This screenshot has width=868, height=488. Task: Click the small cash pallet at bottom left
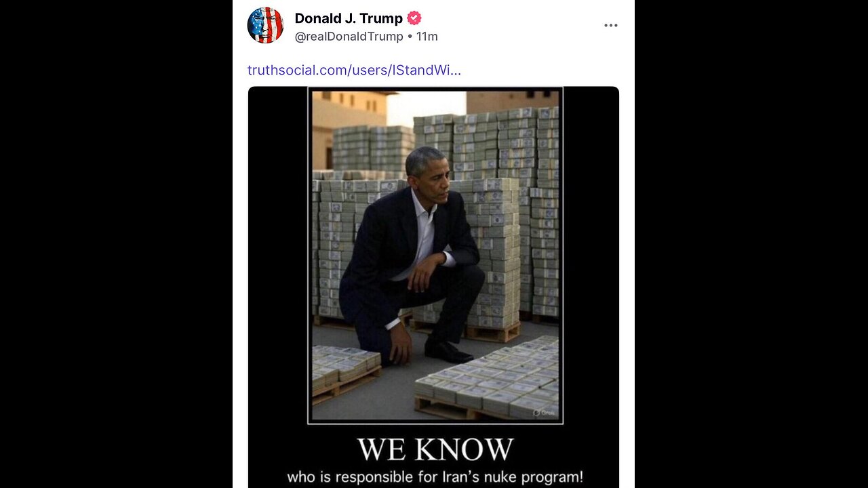tap(344, 373)
